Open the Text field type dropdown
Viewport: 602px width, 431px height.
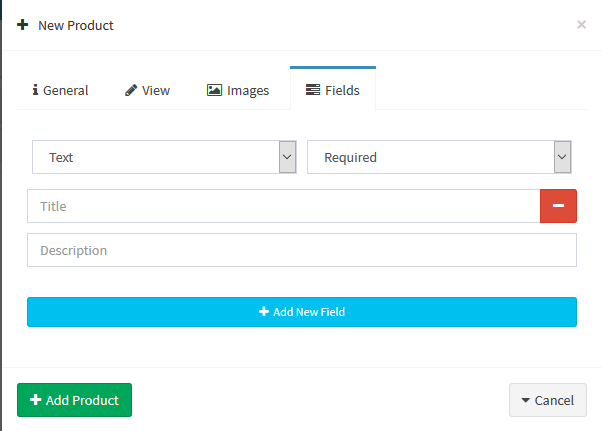tap(164, 157)
